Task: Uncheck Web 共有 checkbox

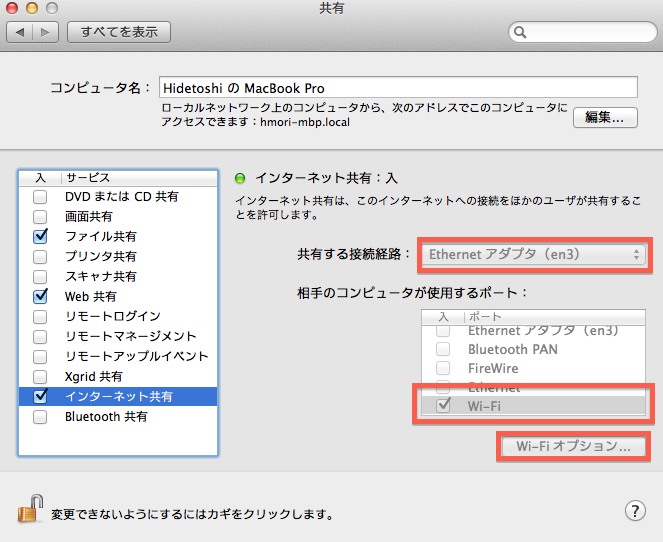Action: (x=40, y=296)
